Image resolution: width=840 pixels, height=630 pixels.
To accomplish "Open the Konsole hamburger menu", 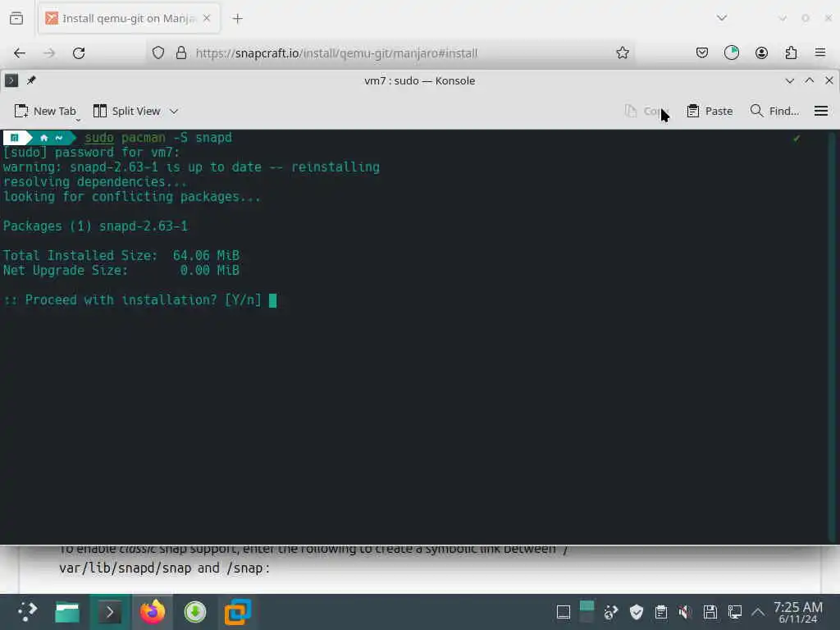I will (x=820, y=111).
